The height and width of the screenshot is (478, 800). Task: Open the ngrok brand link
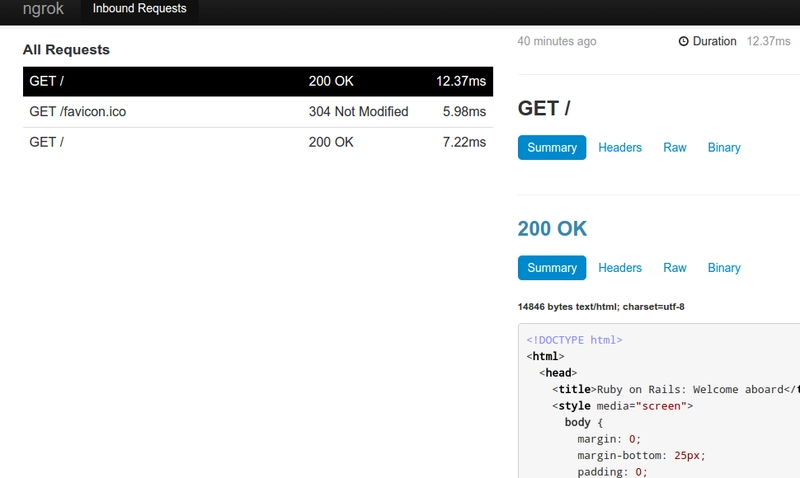(x=43, y=9)
